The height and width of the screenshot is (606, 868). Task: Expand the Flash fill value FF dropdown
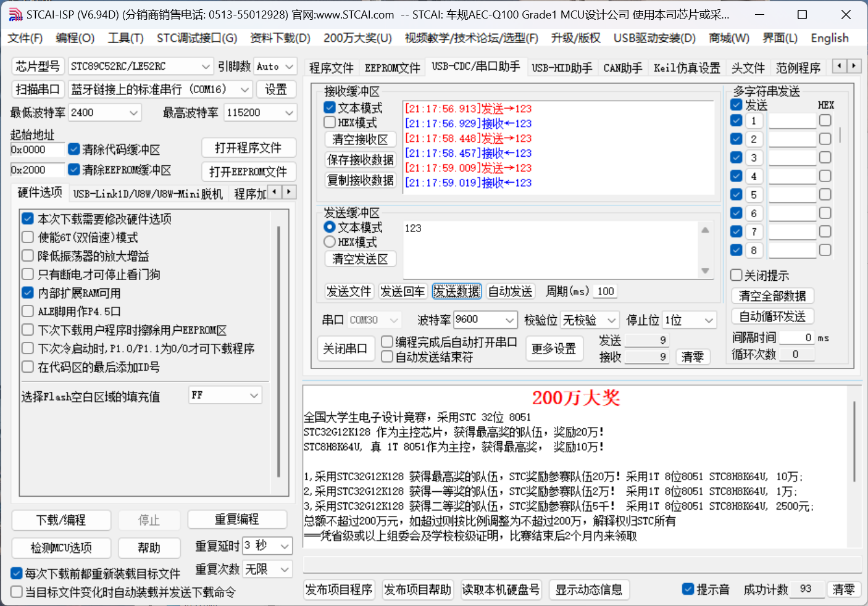(254, 396)
